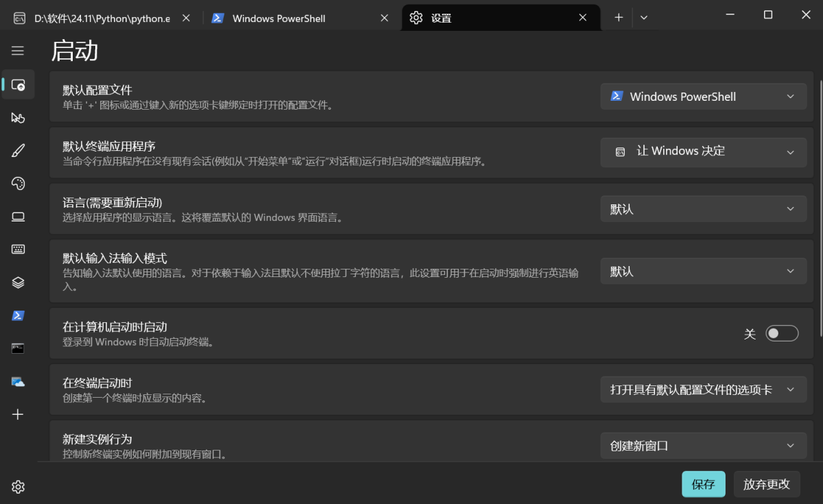Open the Rendering settings monitor icon
Screen dimensions: 823x504
(x=19, y=217)
